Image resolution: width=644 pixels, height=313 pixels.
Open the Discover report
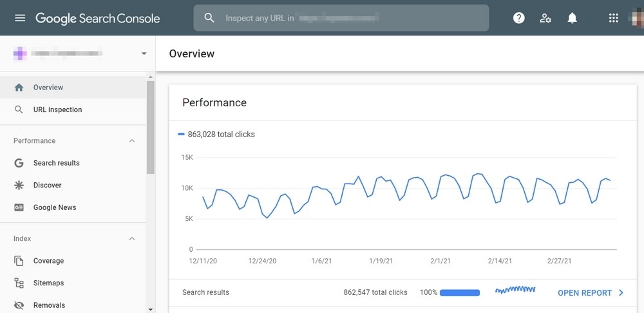73,185
